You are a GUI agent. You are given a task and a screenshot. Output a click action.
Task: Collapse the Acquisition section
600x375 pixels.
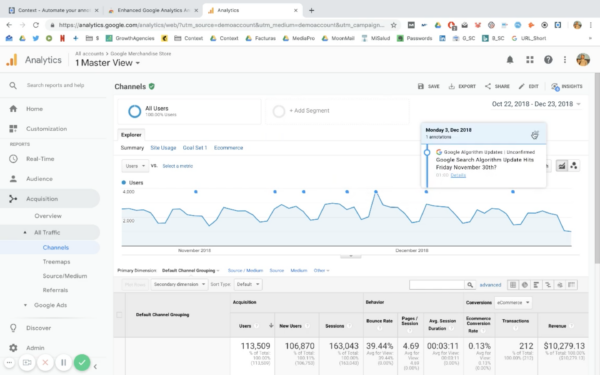(x=42, y=199)
